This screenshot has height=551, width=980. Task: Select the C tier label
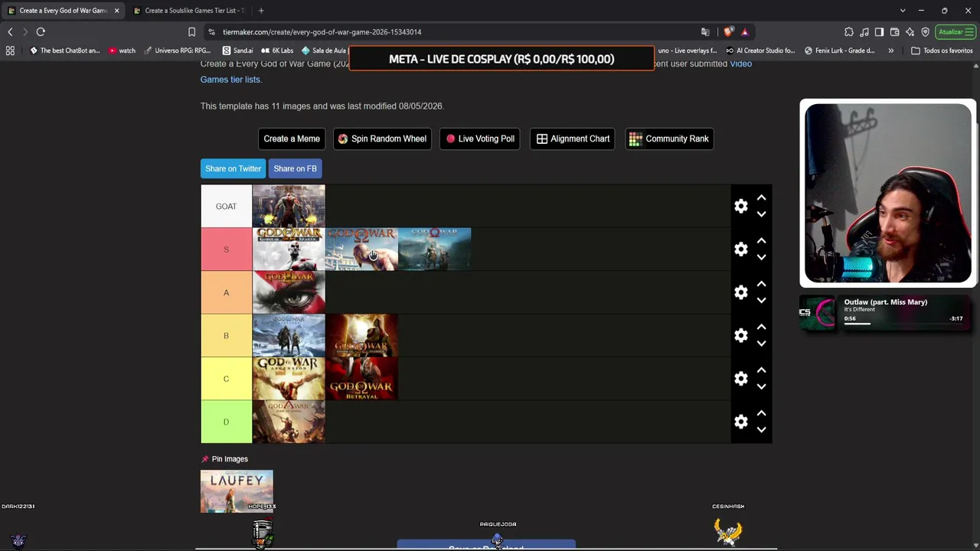[x=226, y=379]
